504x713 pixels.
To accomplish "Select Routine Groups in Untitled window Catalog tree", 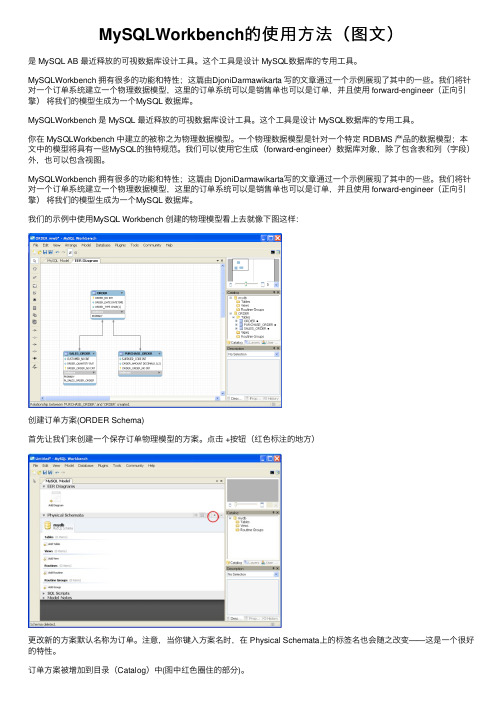I will pyautogui.click(x=250, y=530).
